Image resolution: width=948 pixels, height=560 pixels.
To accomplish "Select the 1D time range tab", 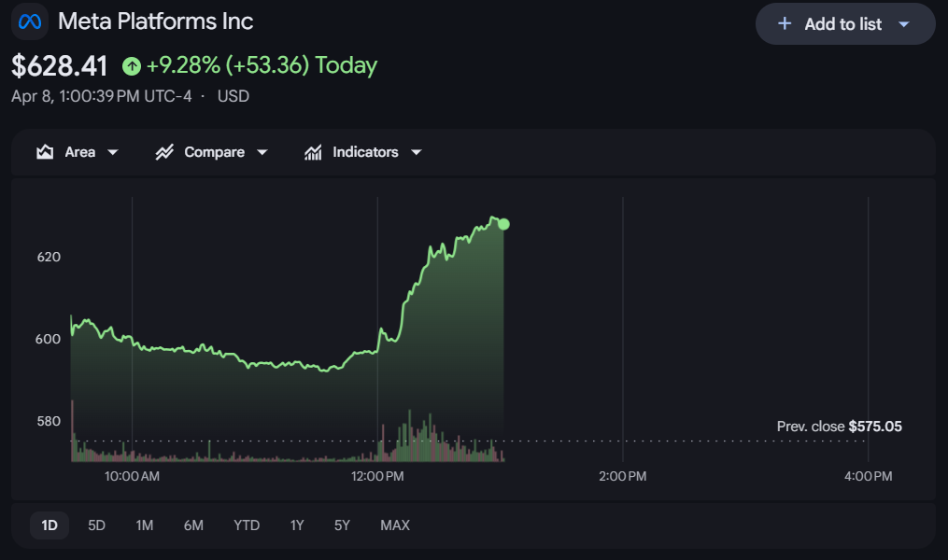I will click(50, 525).
